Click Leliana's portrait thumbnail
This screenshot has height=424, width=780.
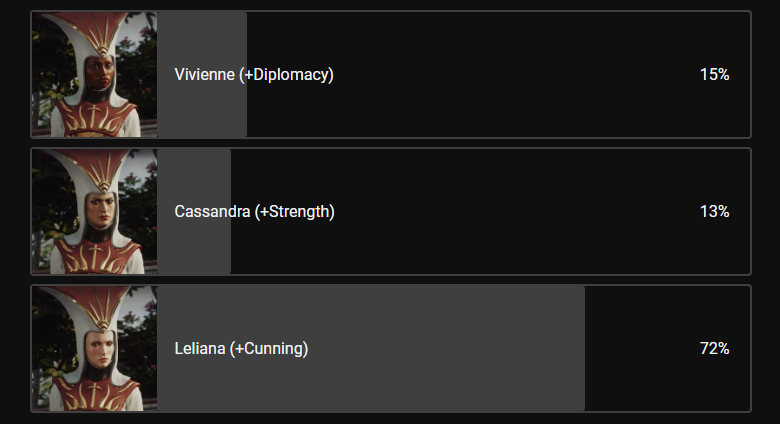[x=94, y=348]
